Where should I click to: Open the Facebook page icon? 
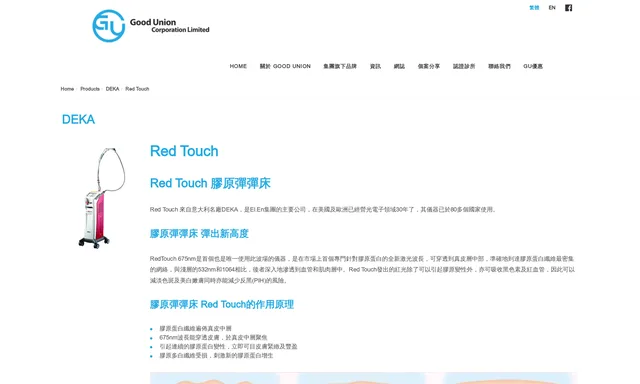pos(568,8)
